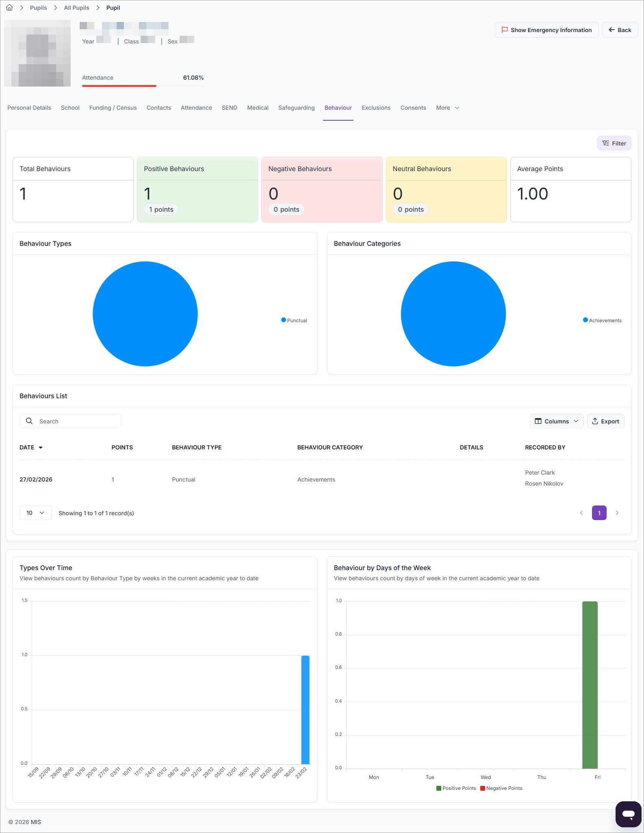Screen dimensions: 644x833
Task: Open the Attendance tab
Action: (196, 108)
